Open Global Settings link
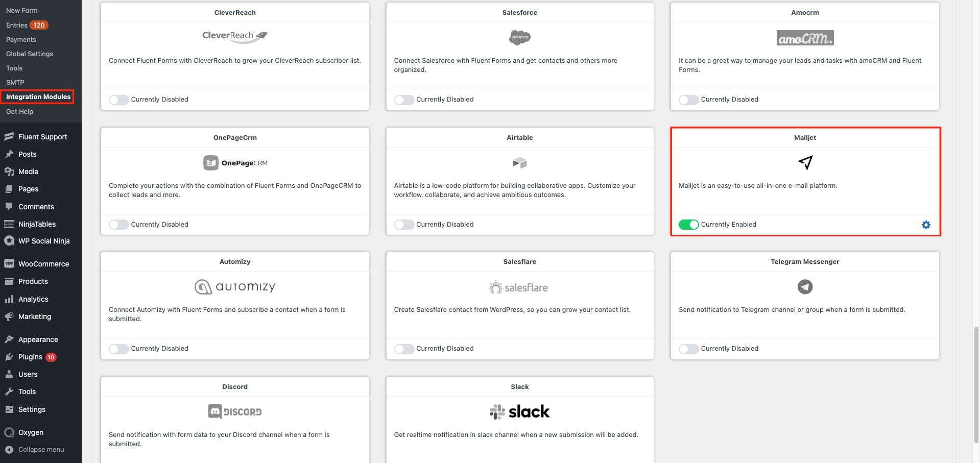This screenshot has height=463, width=980. click(x=30, y=54)
